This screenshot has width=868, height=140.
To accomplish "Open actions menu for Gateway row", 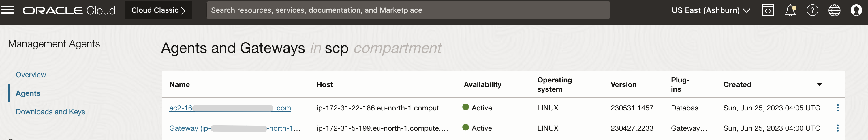I will (838, 128).
